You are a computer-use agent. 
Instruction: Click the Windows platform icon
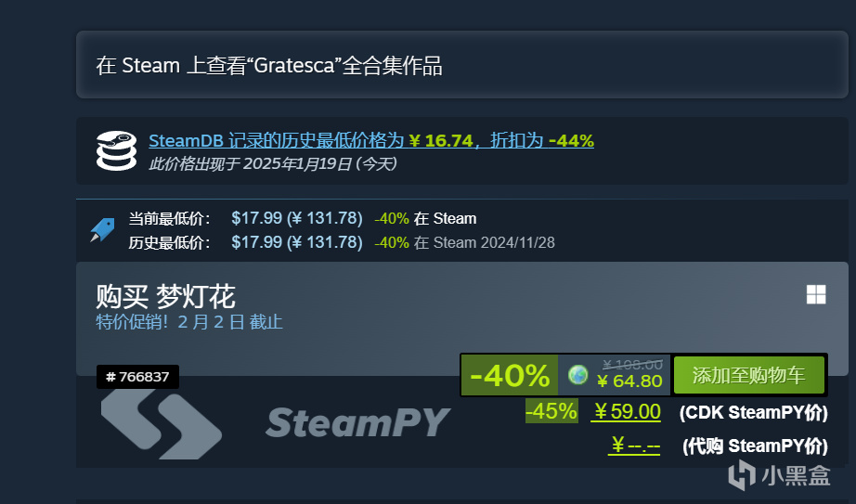[816, 294]
